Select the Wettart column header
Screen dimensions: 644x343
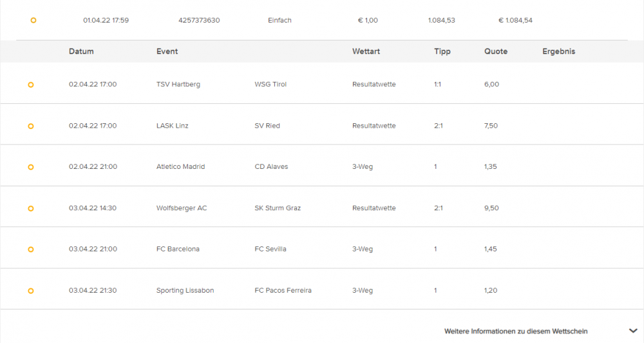pos(366,52)
